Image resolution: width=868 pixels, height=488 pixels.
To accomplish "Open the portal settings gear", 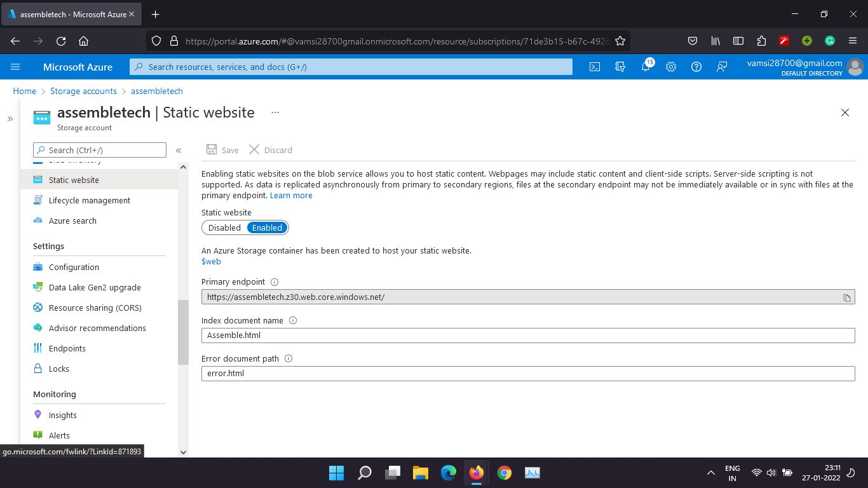I will 671,66.
